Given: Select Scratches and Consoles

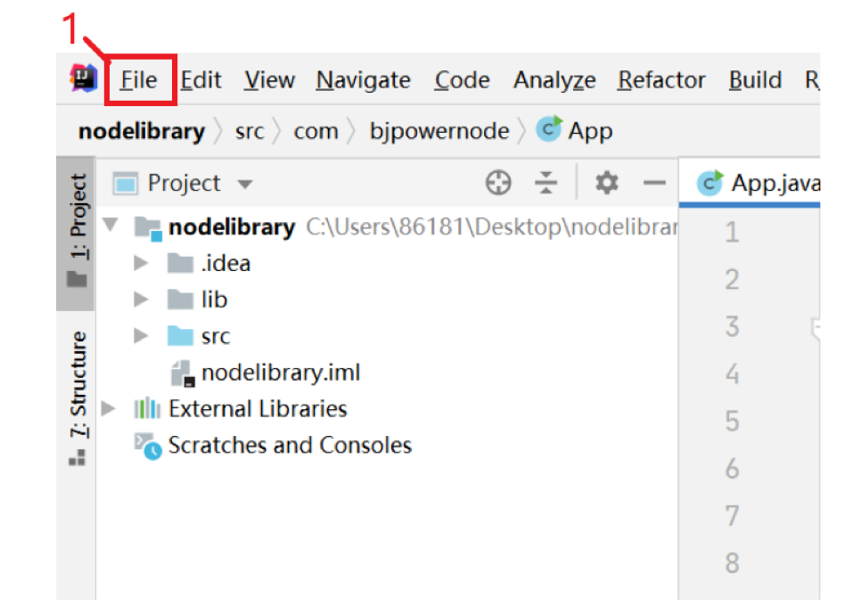Looking at the screenshot, I should coord(387,445).
